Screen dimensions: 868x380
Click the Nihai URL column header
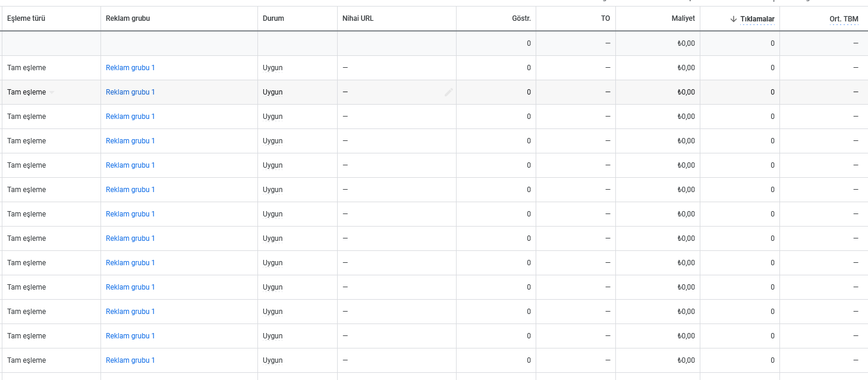coord(358,18)
